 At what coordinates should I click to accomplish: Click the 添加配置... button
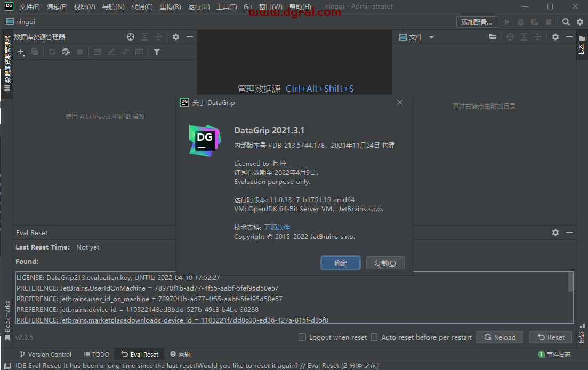477,22
